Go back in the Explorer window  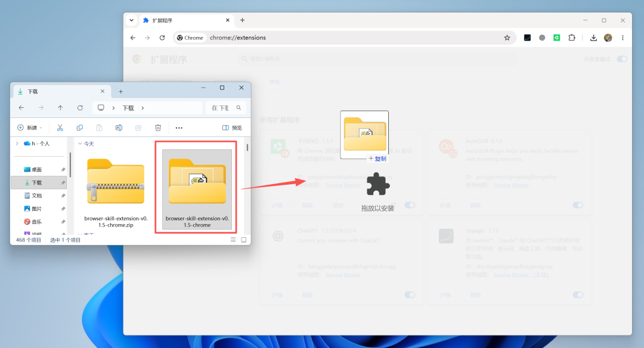(x=21, y=108)
